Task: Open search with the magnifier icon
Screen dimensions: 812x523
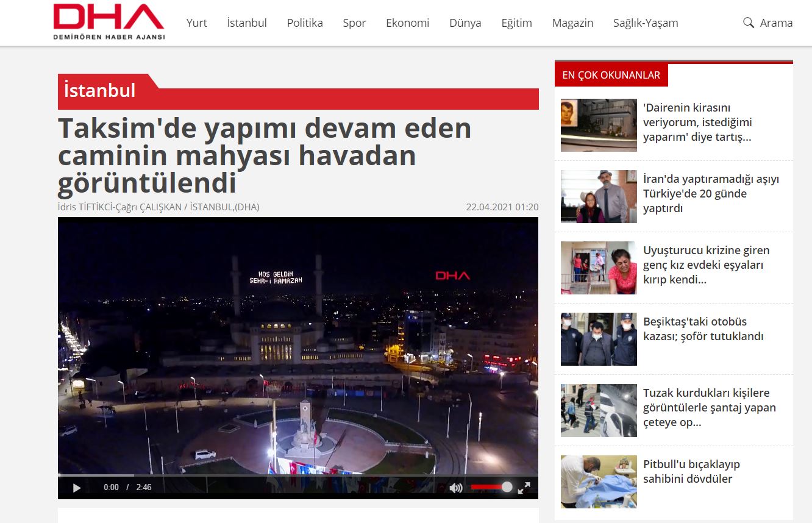Action: (x=749, y=23)
